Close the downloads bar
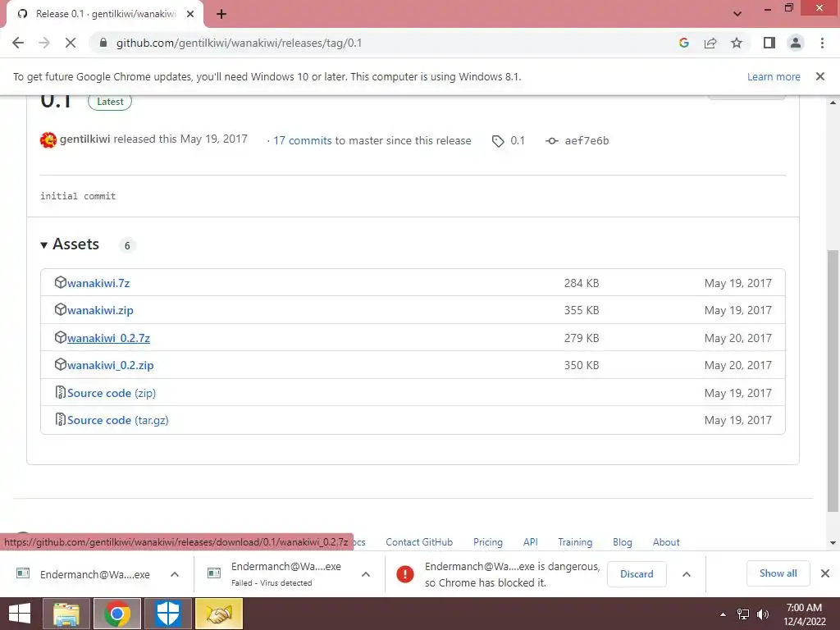This screenshot has height=630, width=840. [x=825, y=573]
